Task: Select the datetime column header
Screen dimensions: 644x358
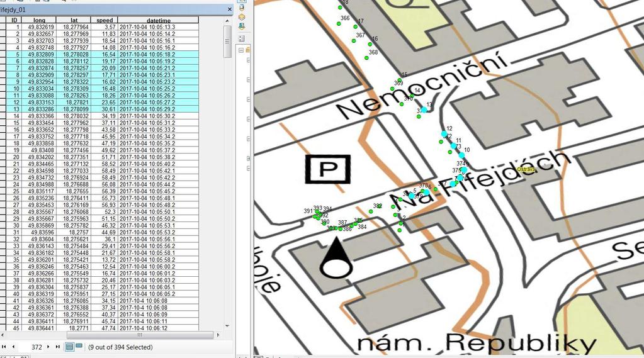Action: click(158, 20)
